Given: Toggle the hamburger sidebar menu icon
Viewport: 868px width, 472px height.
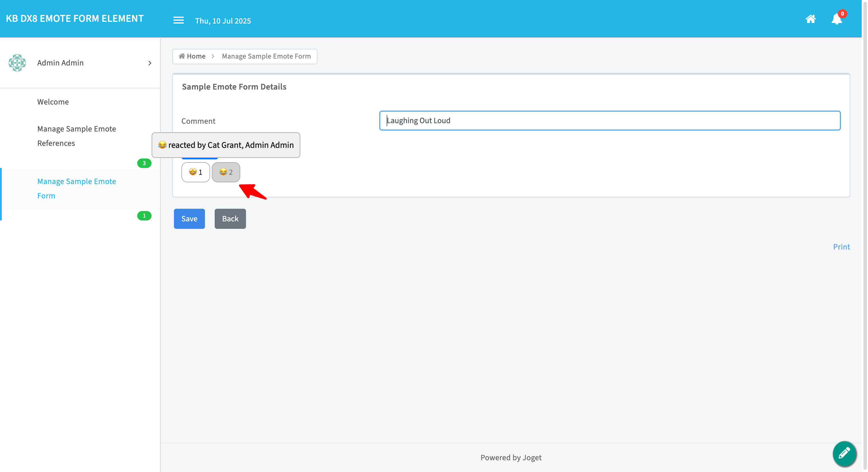Looking at the screenshot, I should point(178,20).
